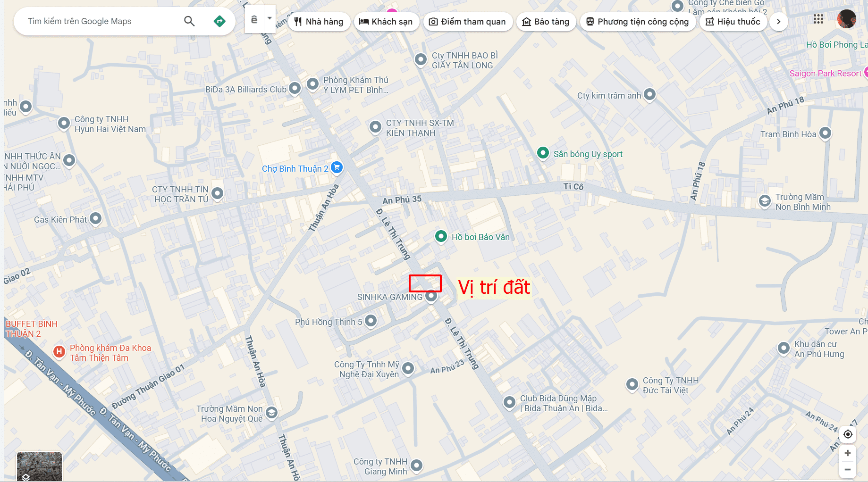868x482 pixels.
Task: Zoom in with the plus button
Action: pyautogui.click(x=848, y=453)
